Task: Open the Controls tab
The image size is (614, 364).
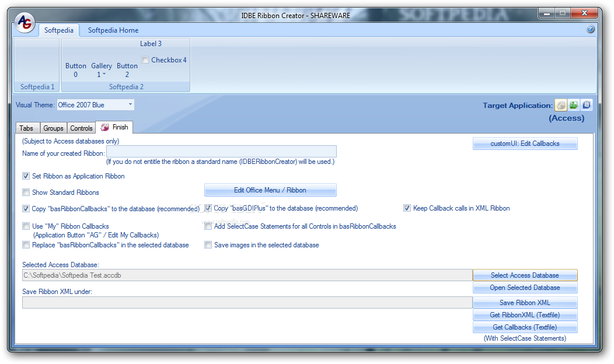Action: click(81, 128)
